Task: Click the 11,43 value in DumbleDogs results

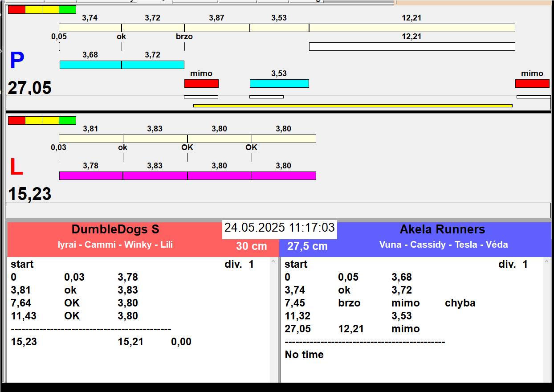Action: tap(24, 316)
